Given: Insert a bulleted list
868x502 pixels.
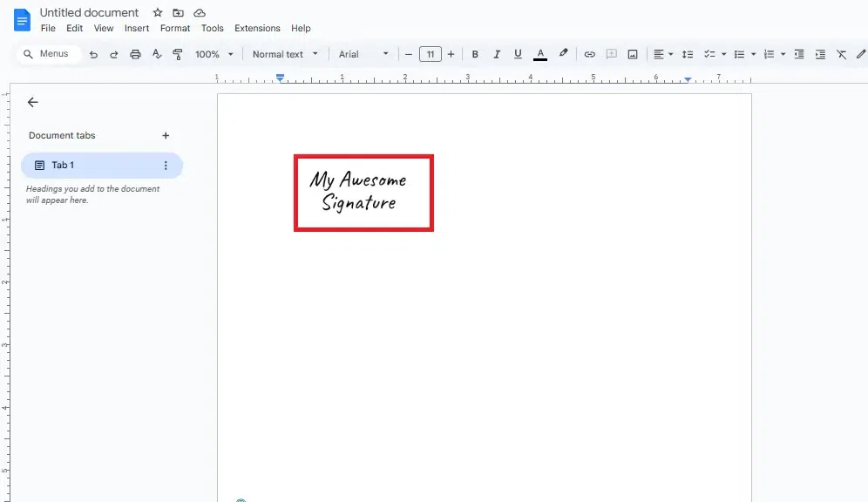Looking at the screenshot, I should click(739, 54).
